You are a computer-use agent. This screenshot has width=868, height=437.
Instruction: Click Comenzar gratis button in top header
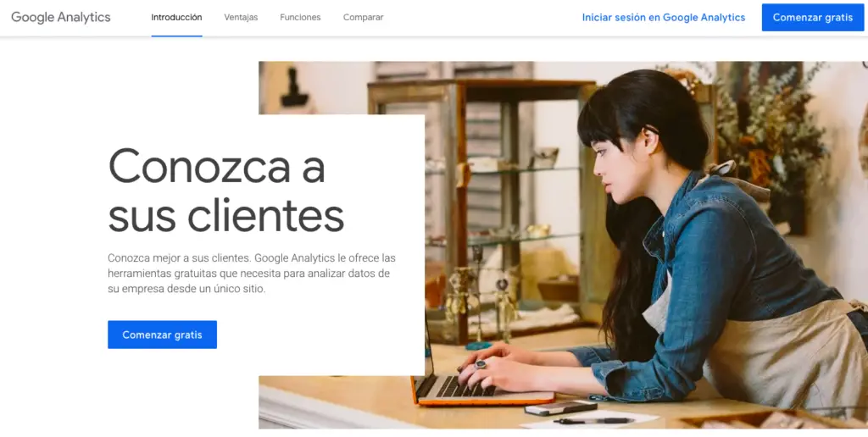coord(813,17)
